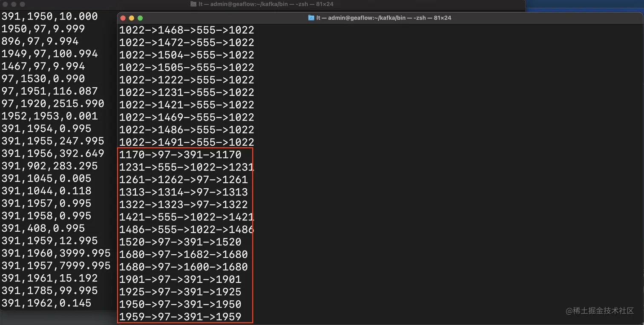The height and width of the screenshot is (325, 644).
Task: Click cycle line '1313->1314->97->1313'
Action: coord(183,192)
